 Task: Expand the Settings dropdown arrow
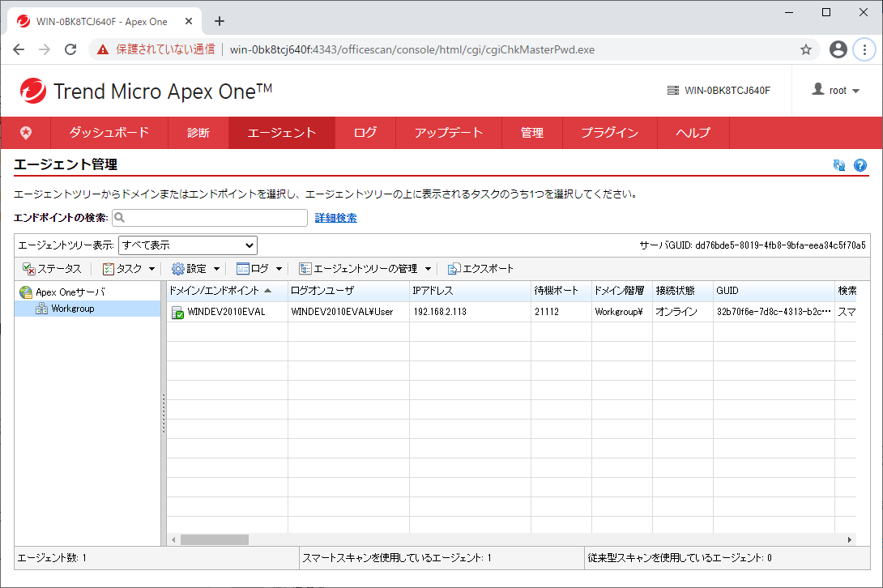(x=216, y=269)
